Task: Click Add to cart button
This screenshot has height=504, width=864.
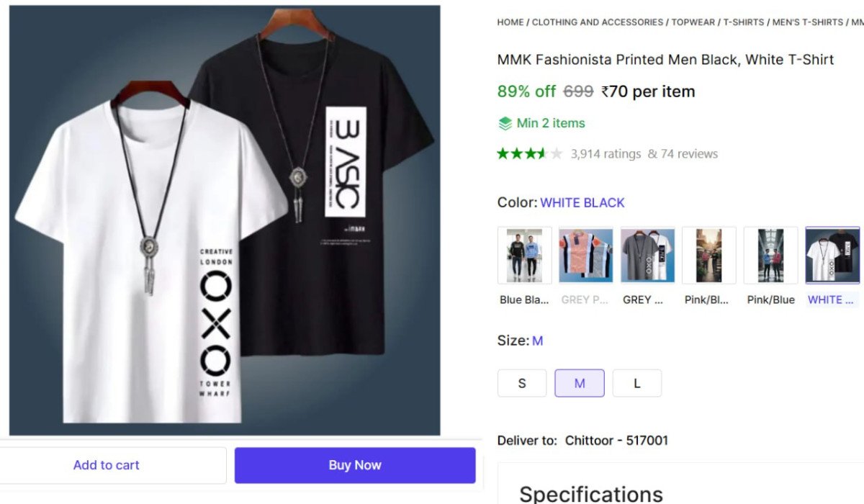Action: click(107, 465)
